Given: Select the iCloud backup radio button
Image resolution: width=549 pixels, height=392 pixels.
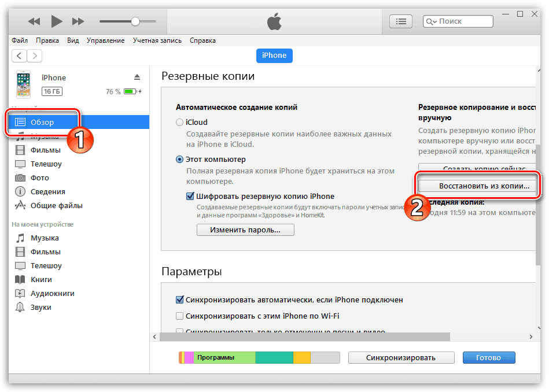Looking at the screenshot, I should (180, 123).
